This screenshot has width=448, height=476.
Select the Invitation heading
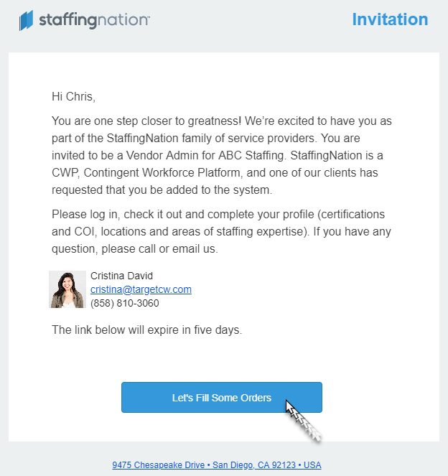click(390, 19)
